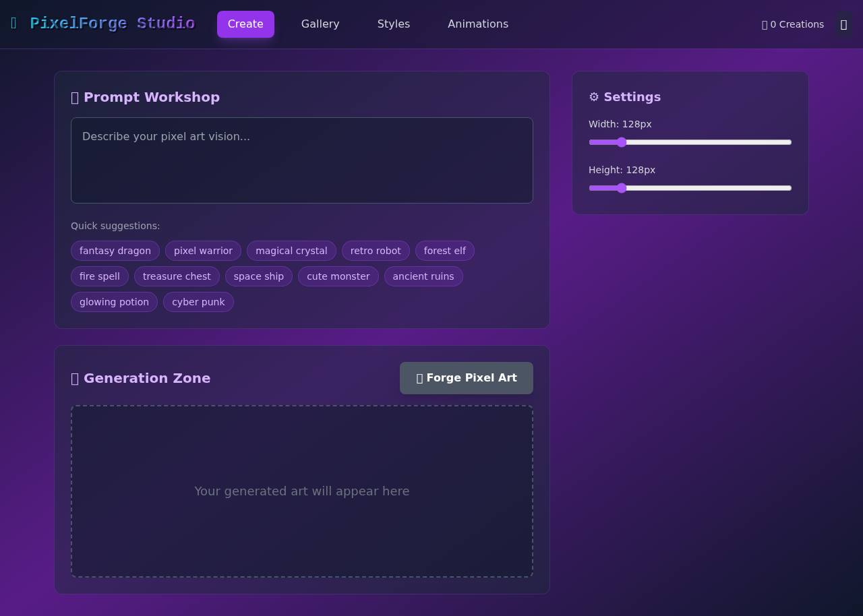This screenshot has width=863, height=616.
Task: Open the Create tab
Action: pos(245,24)
